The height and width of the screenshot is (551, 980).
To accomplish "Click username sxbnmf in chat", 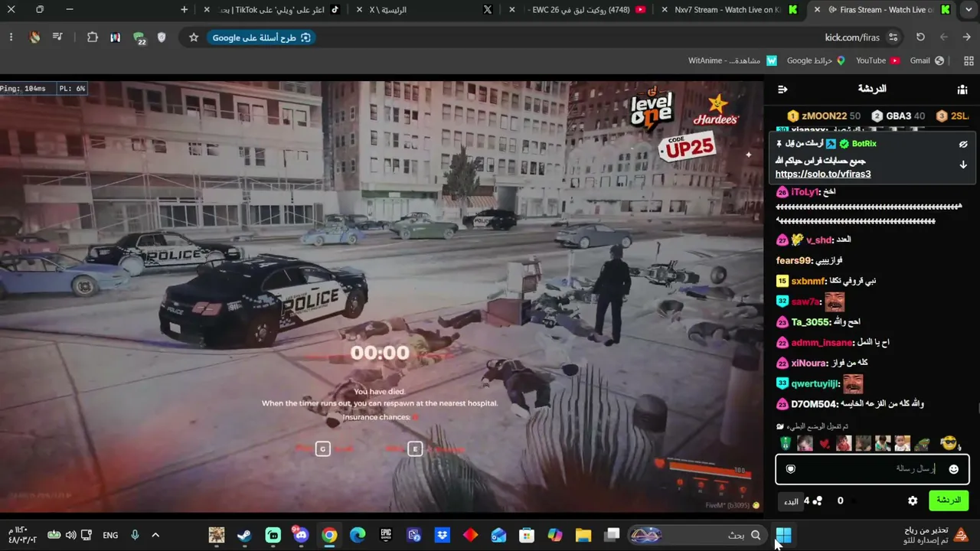I will [808, 282].
